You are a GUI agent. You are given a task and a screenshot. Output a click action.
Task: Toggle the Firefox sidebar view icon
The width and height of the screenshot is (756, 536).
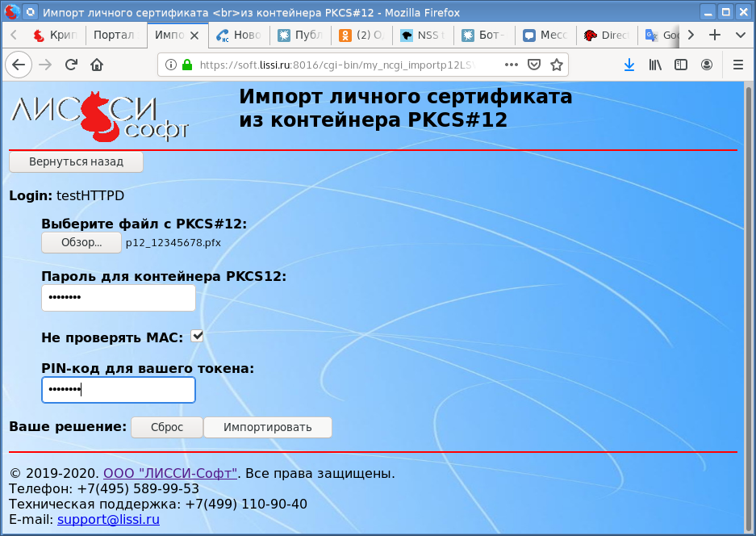click(x=681, y=65)
